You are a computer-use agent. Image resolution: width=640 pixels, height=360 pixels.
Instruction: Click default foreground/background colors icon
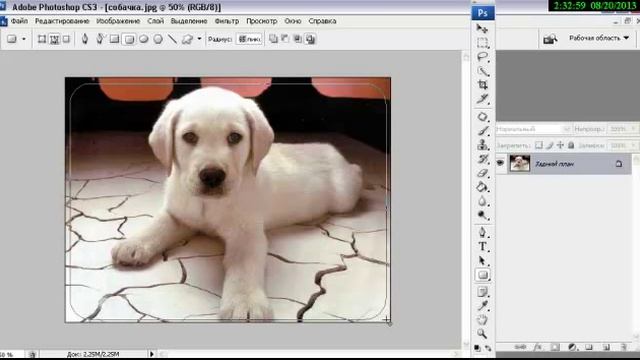coord(478,348)
